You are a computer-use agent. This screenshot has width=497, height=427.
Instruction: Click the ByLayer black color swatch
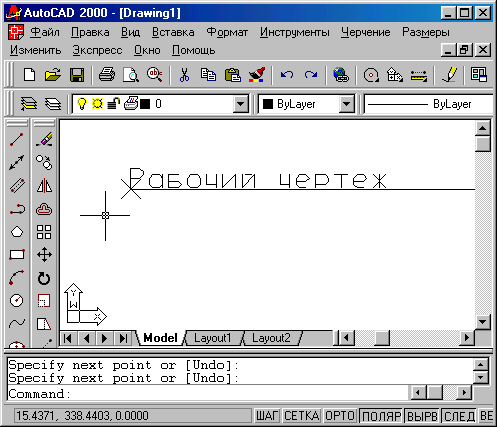point(268,104)
